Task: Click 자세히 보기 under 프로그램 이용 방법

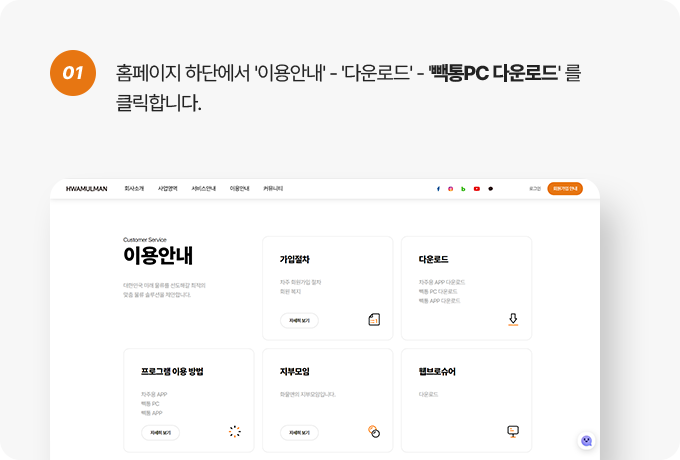Action: click(160, 433)
